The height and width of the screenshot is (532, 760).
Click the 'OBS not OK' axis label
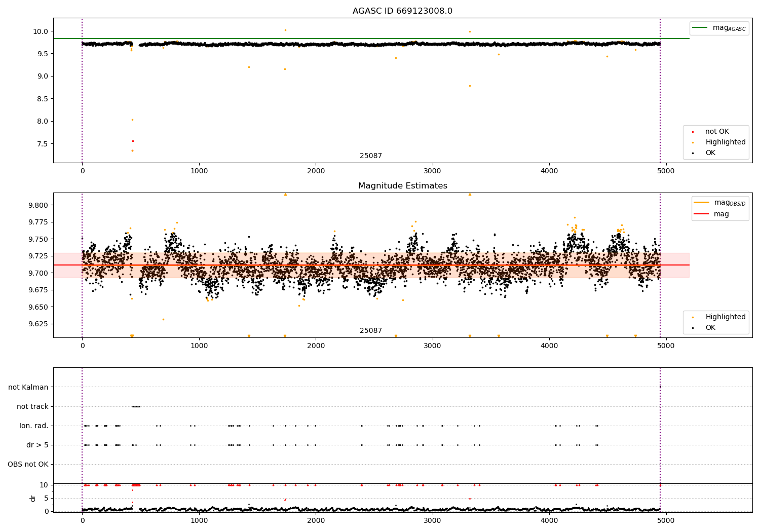pos(28,464)
